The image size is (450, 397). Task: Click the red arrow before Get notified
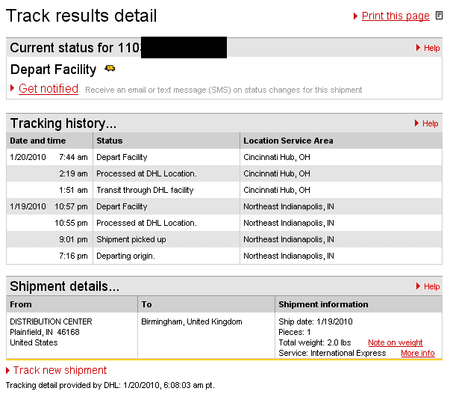12,88
